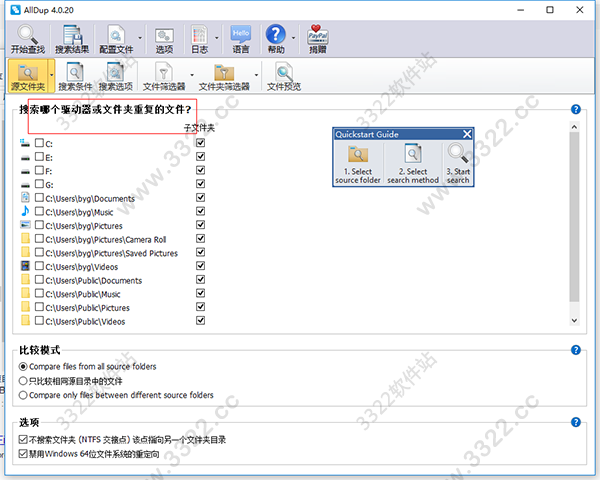The width and height of the screenshot is (600, 480).
Task: Expand the 配置文件 dropdown arrow
Action: point(140,38)
